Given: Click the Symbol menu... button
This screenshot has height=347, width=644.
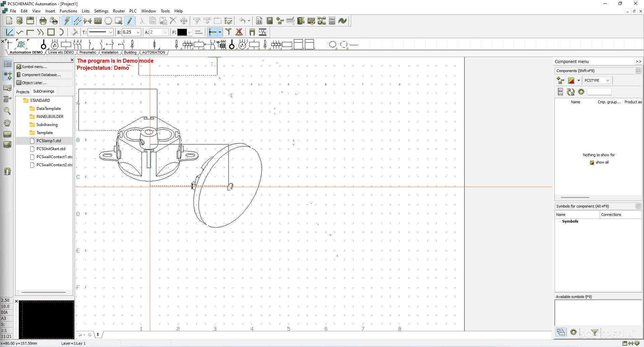Looking at the screenshot, I should 44,67.
